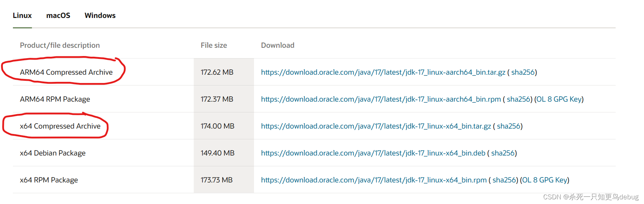
Task: Open sha256 for x64 Compressed Archive
Action: [508, 126]
